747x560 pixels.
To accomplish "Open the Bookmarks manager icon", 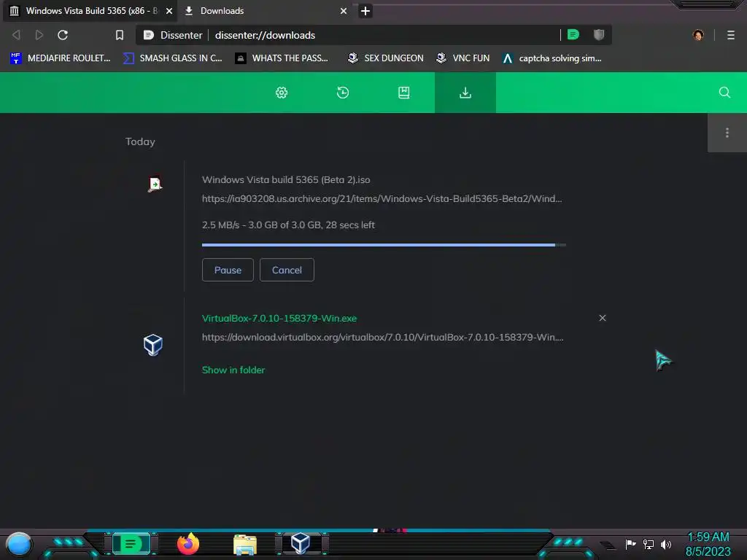I will (x=404, y=93).
